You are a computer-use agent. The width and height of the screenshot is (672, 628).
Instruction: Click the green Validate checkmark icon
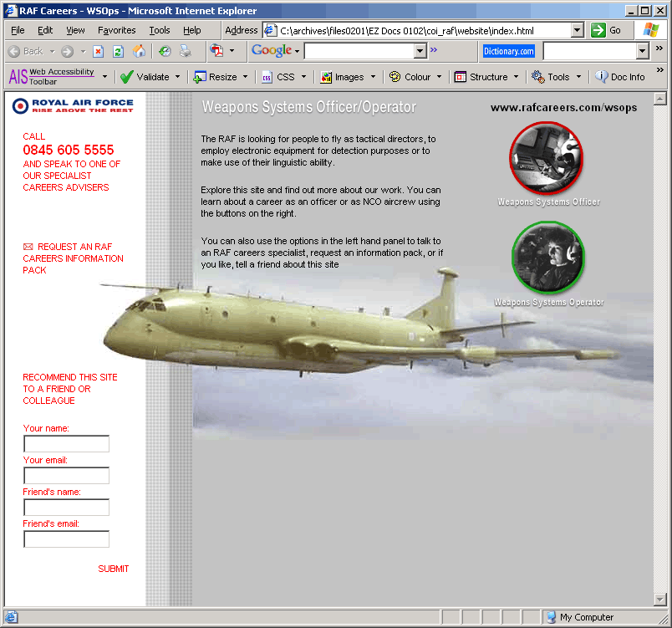(127, 77)
